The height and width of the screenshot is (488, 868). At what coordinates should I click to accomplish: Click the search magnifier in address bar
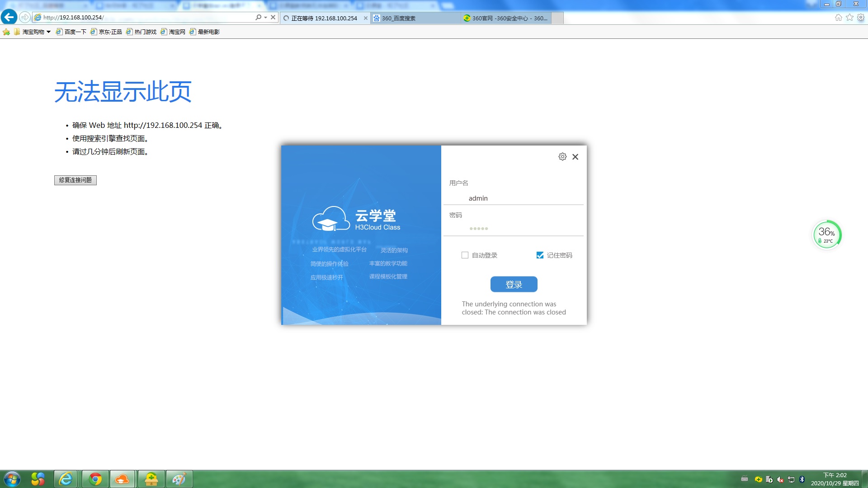point(258,17)
